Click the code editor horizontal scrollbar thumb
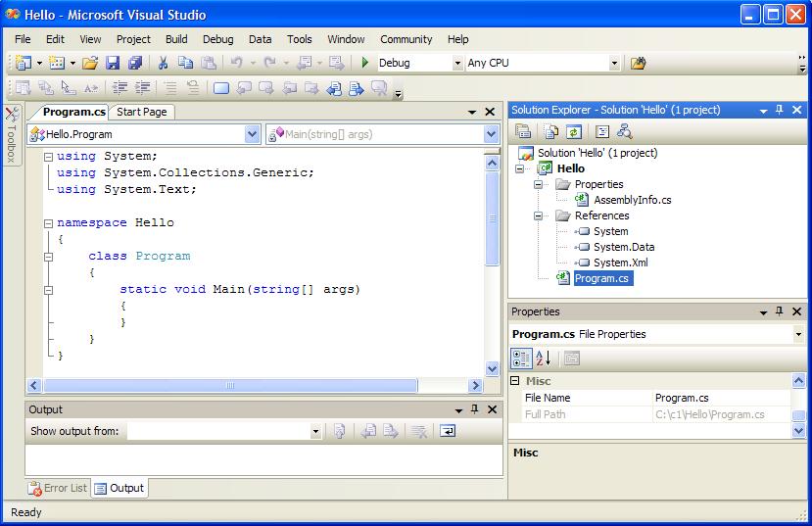 pos(230,386)
